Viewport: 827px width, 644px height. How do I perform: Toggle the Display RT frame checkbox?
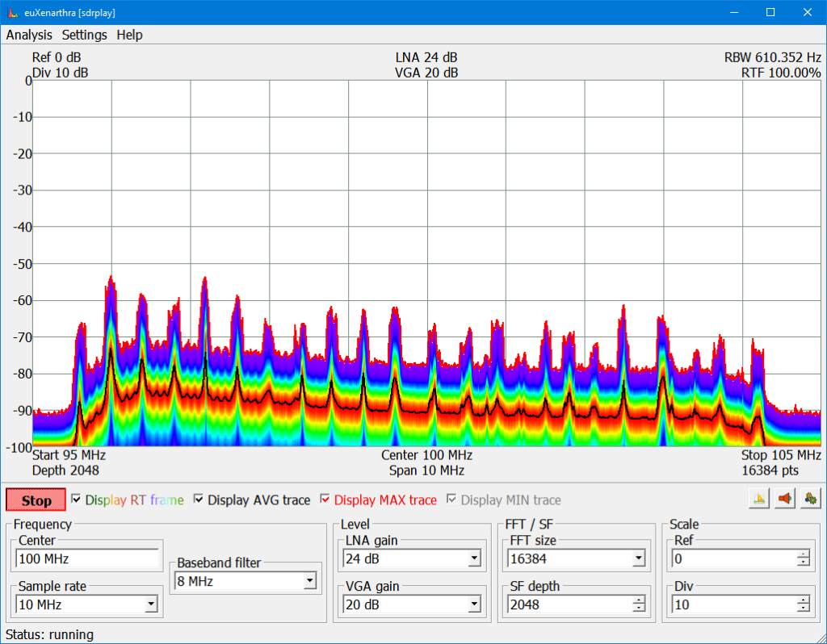point(76,499)
